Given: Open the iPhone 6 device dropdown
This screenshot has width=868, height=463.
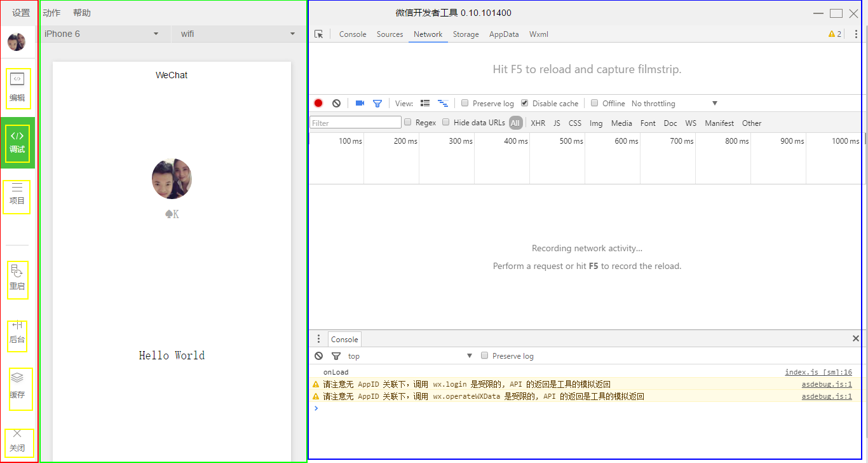Looking at the screenshot, I should [102, 34].
